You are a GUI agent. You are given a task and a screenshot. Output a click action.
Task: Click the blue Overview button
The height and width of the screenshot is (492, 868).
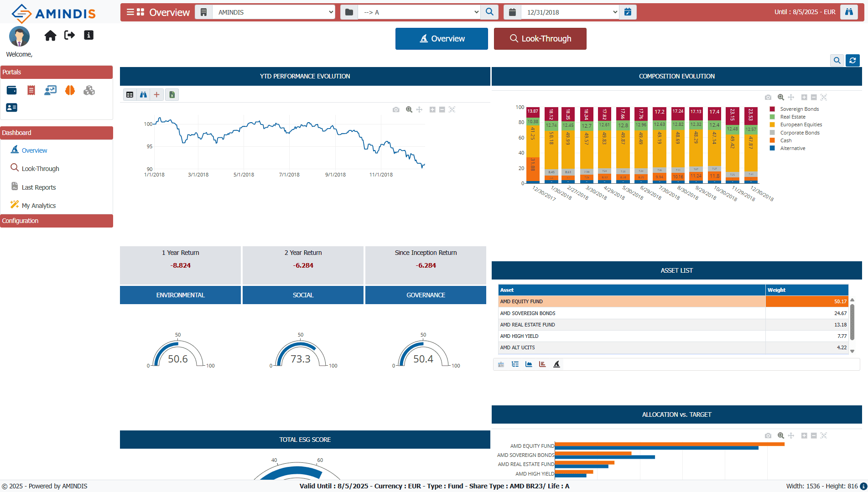(442, 39)
